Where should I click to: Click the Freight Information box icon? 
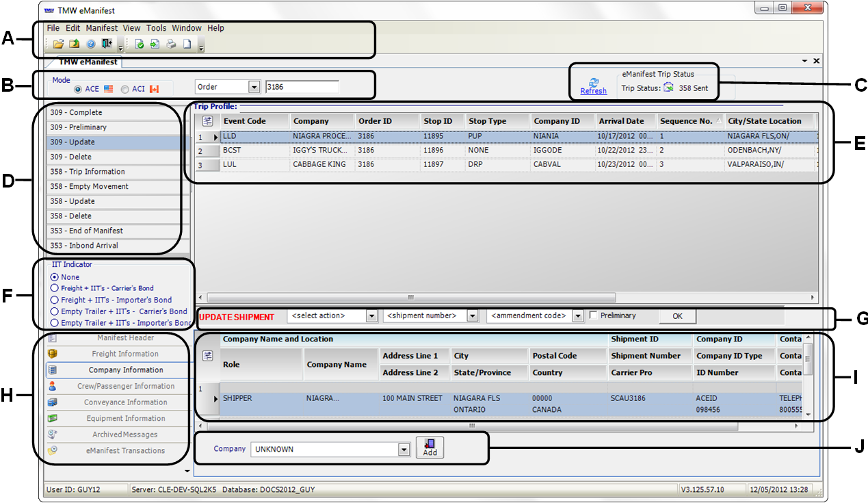(53, 354)
